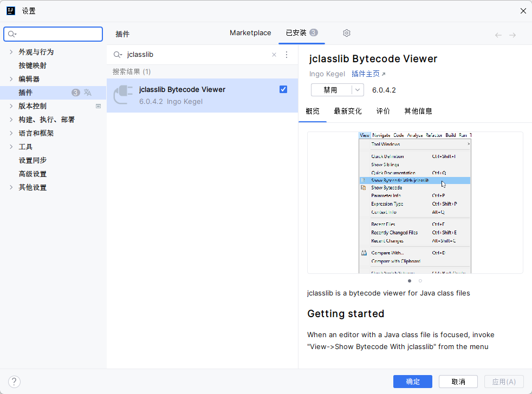Show the second screenshot carousel dot
Image resolution: width=532 pixels, height=394 pixels.
420,281
